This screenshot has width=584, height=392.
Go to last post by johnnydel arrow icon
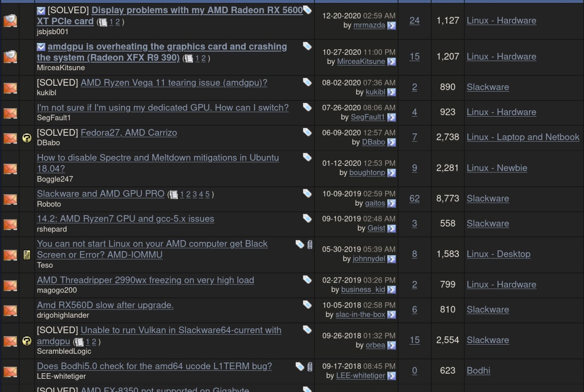(391, 259)
